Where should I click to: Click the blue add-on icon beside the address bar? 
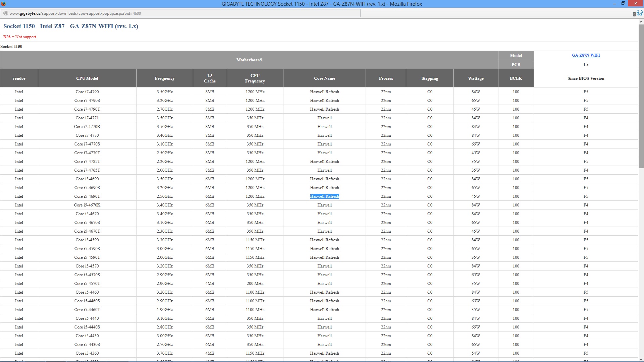pyautogui.click(x=640, y=13)
